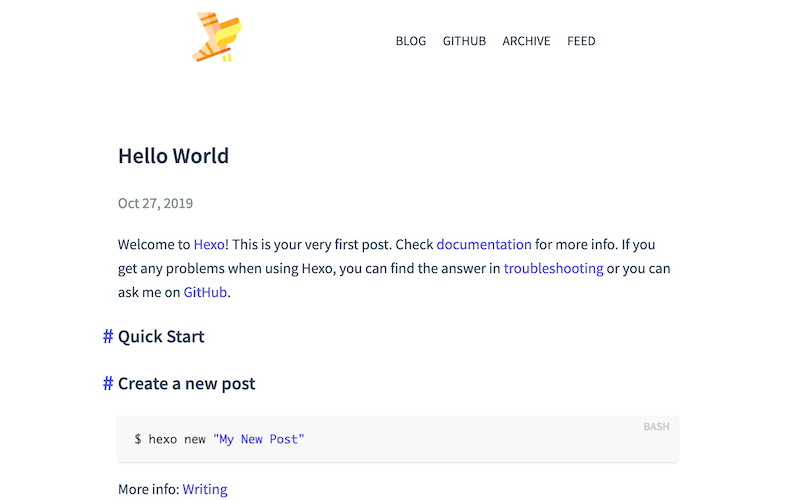Click the Quick Start heading

[x=161, y=336]
